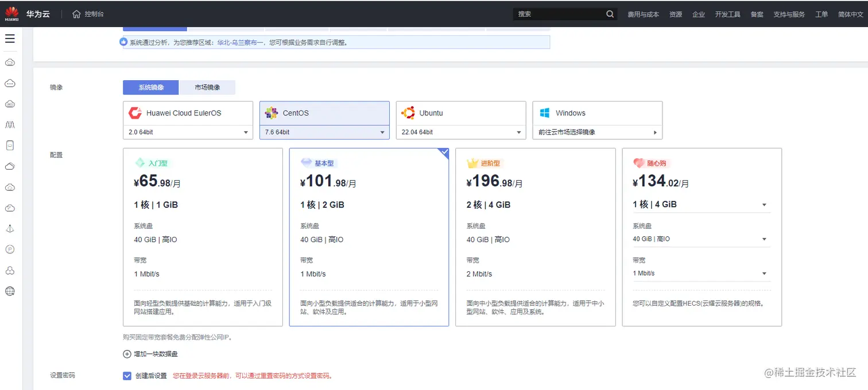
Task: Click the Ubuntu logo icon
Action: click(408, 113)
